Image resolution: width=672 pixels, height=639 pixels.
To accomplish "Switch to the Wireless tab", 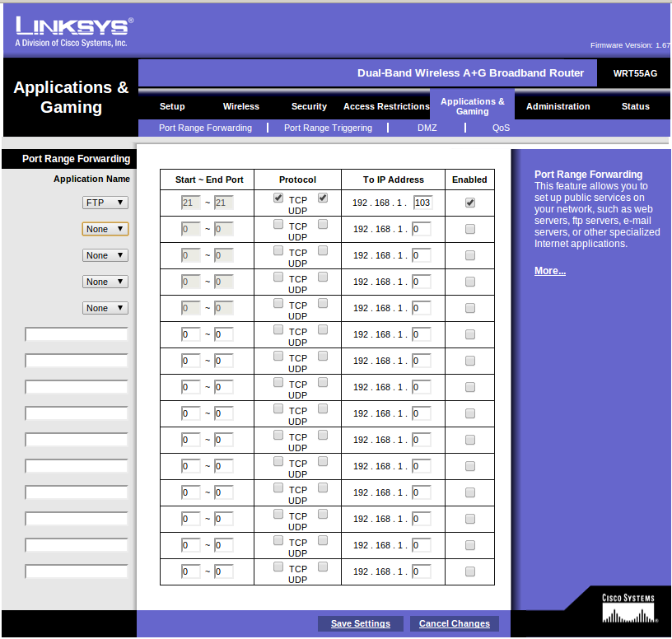I will tap(240, 106).
